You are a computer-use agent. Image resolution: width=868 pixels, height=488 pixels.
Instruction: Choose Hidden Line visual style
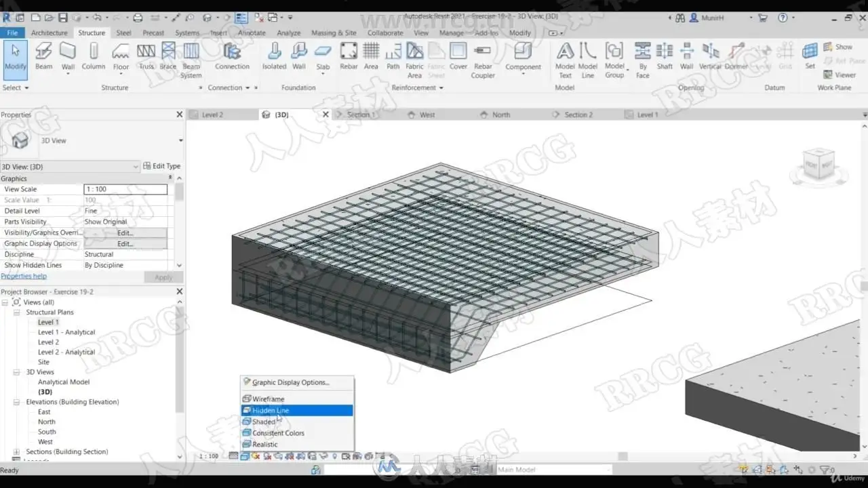[297, 410]
